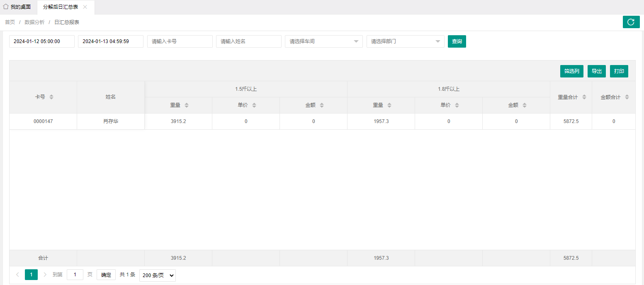This screenshot has width=644, height=285.
Task: Edit end time 2024-01-13 04:59:59 field
Action: 111,41
